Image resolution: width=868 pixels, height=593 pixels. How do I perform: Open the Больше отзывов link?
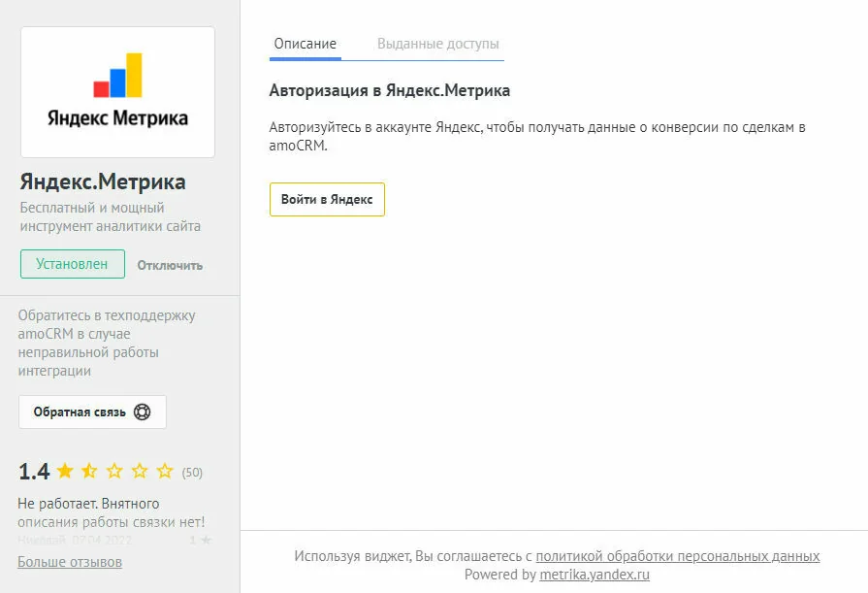(x=70, y=562)
